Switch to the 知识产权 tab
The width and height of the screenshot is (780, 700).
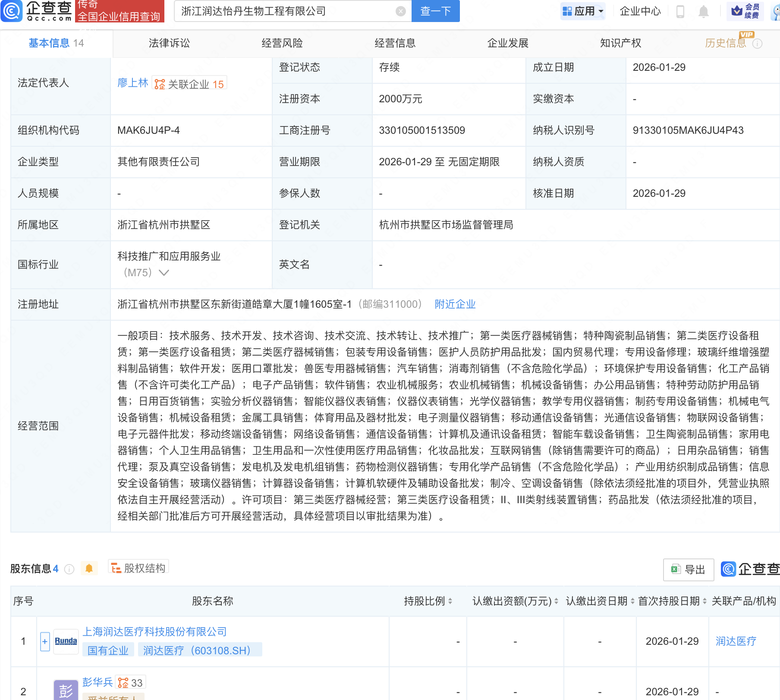coord(620,43)
